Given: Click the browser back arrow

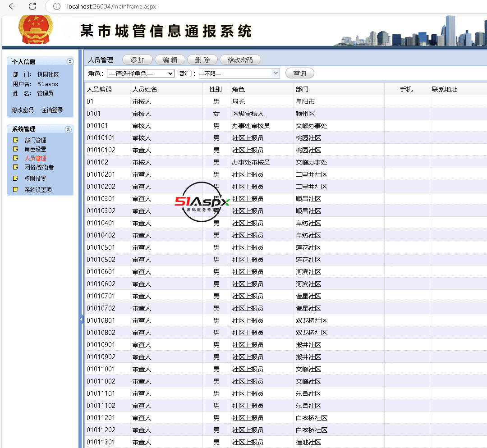Looking at the screenshot, I should (x=13, y=6).
